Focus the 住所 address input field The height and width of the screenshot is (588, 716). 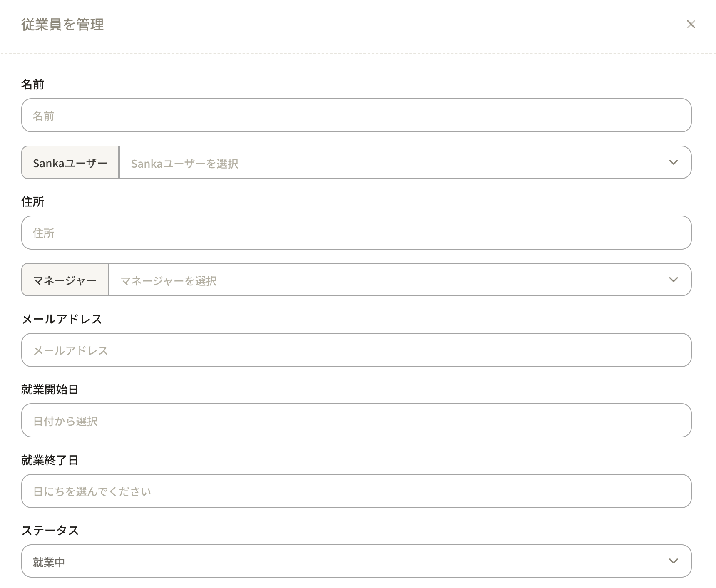356,233
